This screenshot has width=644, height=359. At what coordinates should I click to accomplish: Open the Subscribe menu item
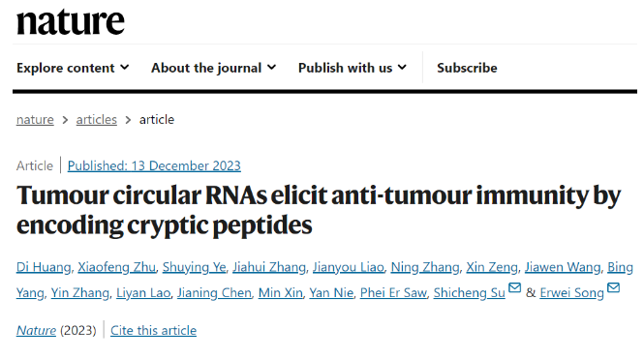click(x=467, y=68)
